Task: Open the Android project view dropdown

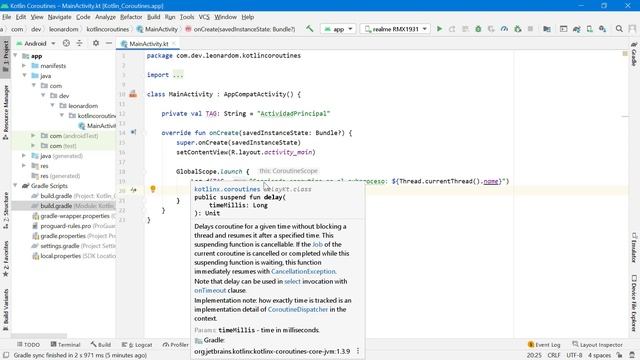Action: click(36, 43)
